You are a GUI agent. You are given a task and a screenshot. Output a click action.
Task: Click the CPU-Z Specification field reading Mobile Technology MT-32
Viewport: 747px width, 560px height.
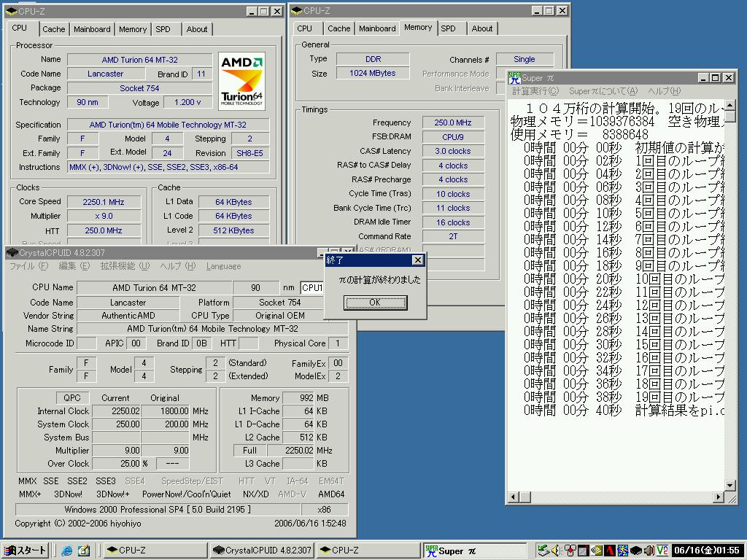click(x=168, y=125)
